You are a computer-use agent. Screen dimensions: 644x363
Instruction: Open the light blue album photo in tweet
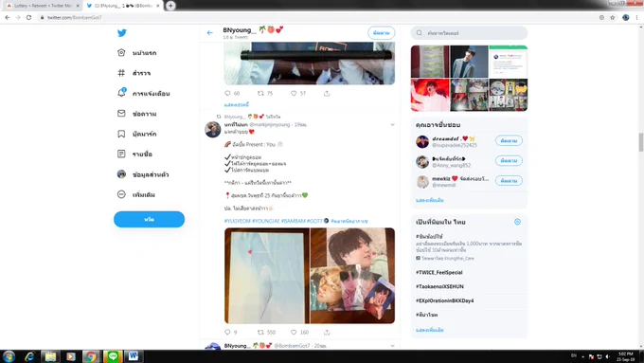[267, 276]
